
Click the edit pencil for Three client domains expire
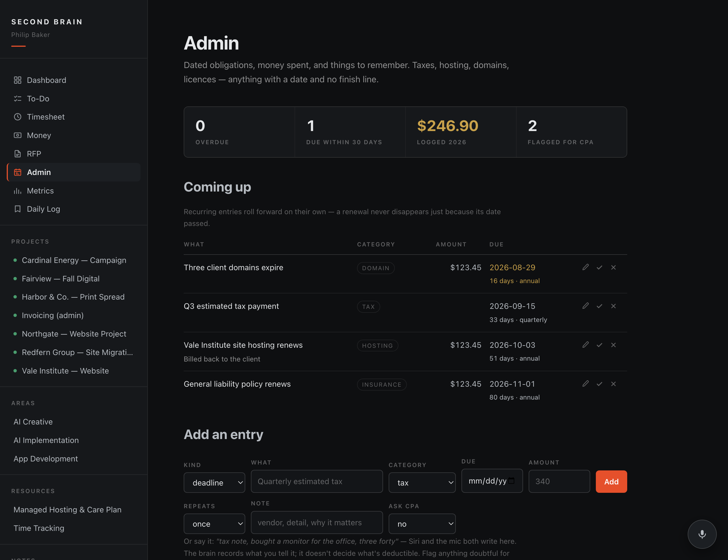pyautogui.click(x=585, y=267)
